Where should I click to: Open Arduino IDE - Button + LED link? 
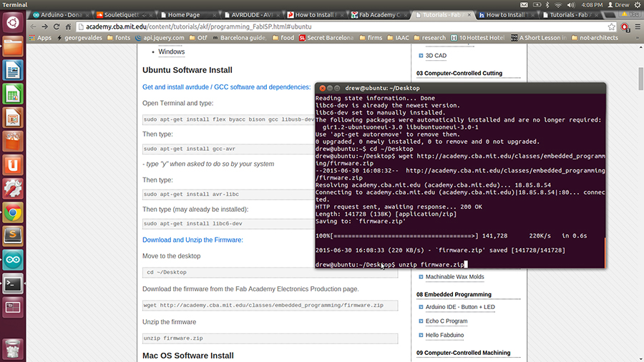(x=460, y=307)
